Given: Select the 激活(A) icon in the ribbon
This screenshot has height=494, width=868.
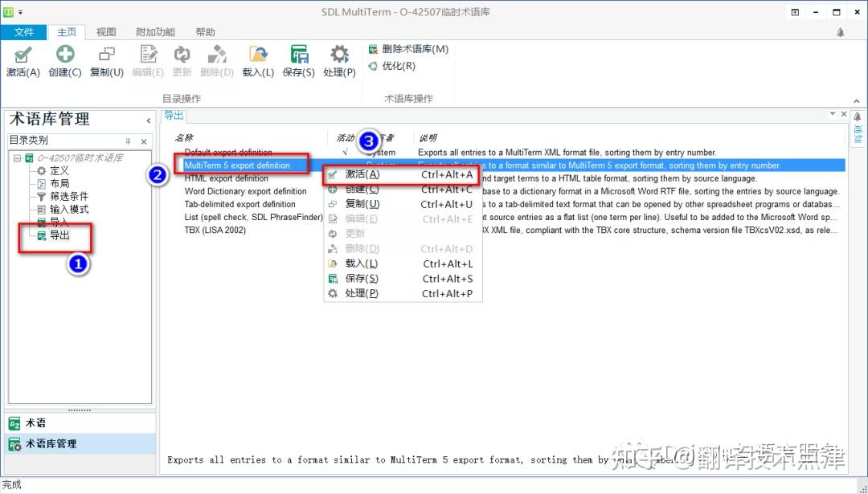Looking at the screenshot, I should pyautogui.click(x=23, y=60).
